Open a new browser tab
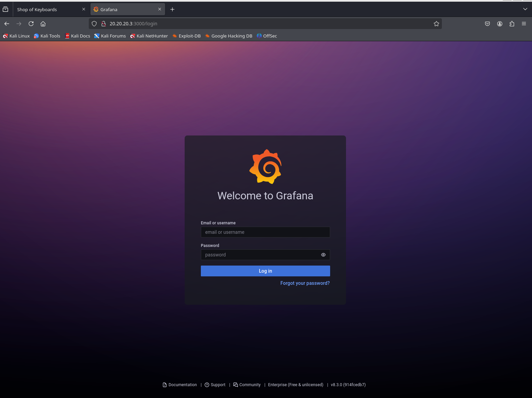The width and height of the screenshot is (532, 398). coord(172,9)
